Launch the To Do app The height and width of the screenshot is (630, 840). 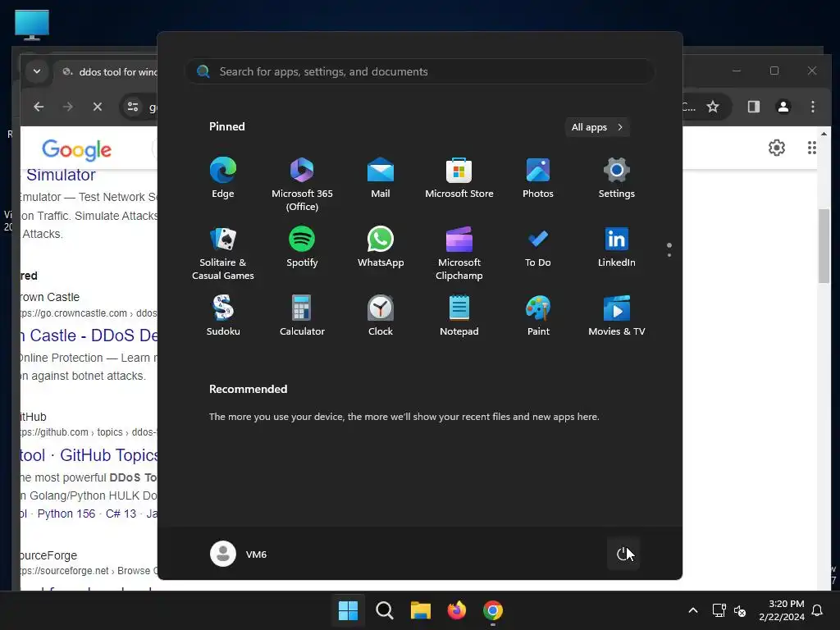(538, 247)
